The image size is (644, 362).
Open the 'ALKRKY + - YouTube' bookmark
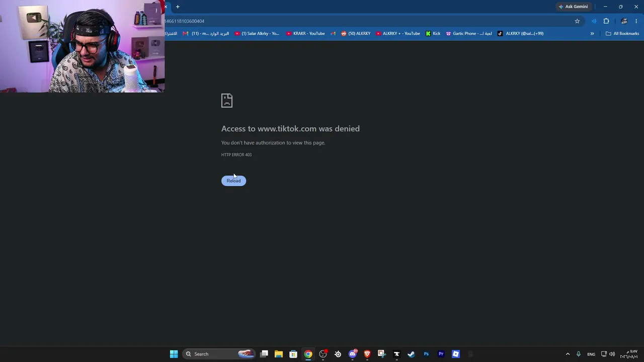tap(398, 34)
